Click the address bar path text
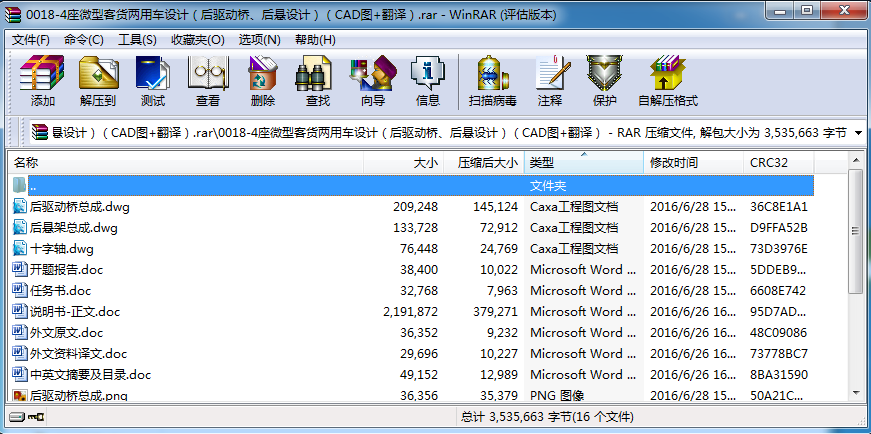Viewport: 871px width, 434px height. [449, 133]
